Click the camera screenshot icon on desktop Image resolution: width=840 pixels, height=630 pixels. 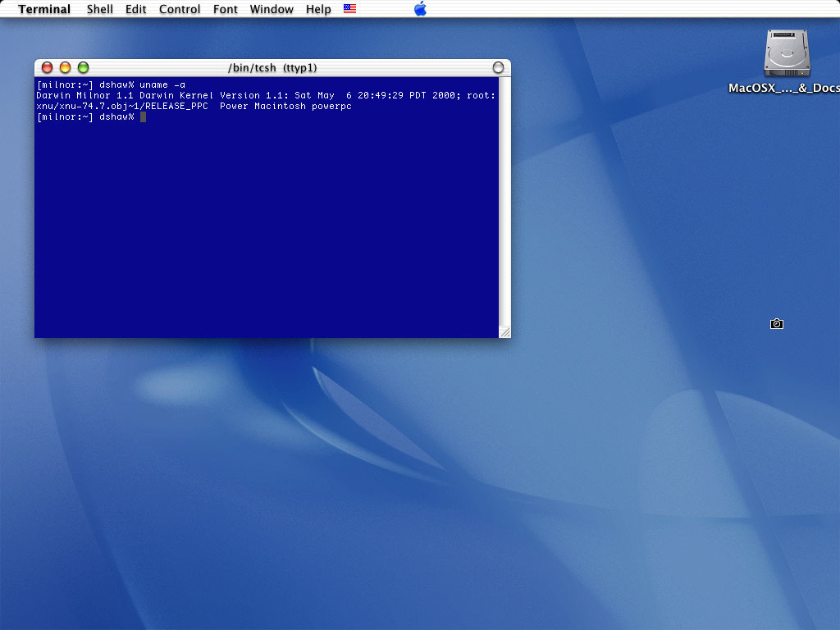(777, 323)
